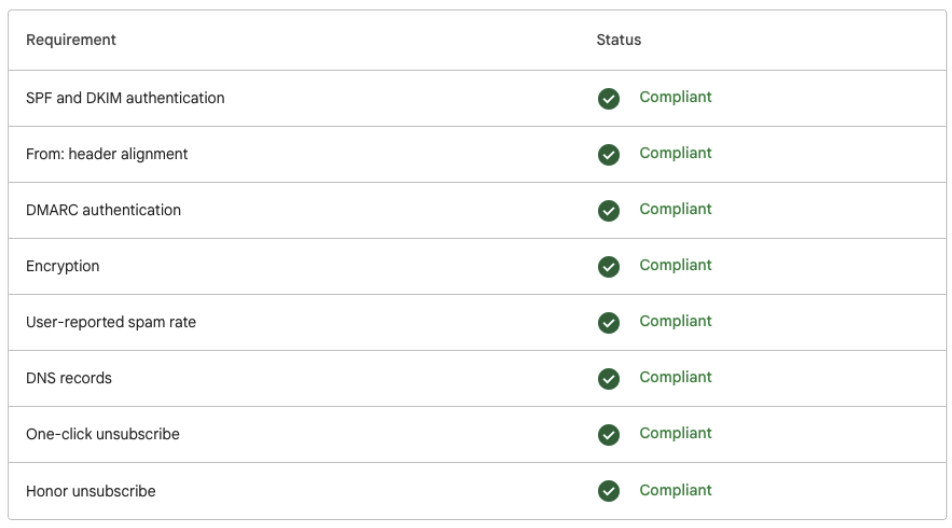Click the User-reported spam rate checkmark icon
Viewport: 952px width, 528px height.
(x=608, y=322)
